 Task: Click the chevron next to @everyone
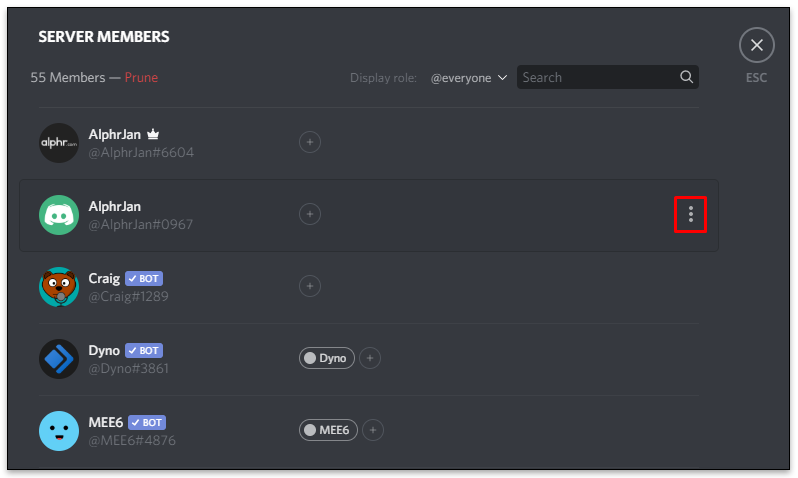point(502,78)
